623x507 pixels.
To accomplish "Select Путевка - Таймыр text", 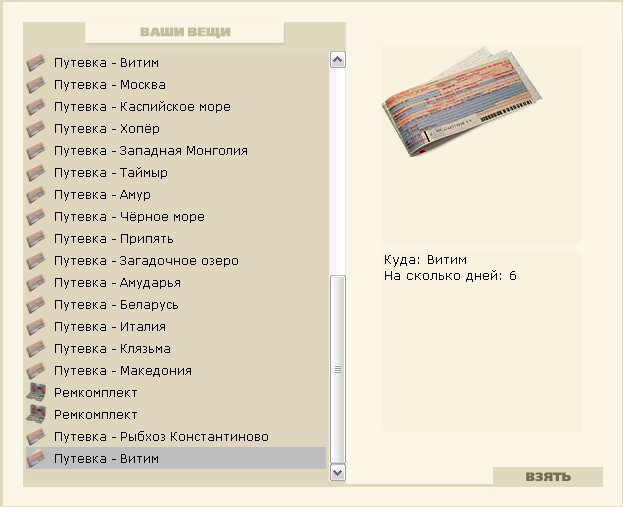I will tap(111, 173).
